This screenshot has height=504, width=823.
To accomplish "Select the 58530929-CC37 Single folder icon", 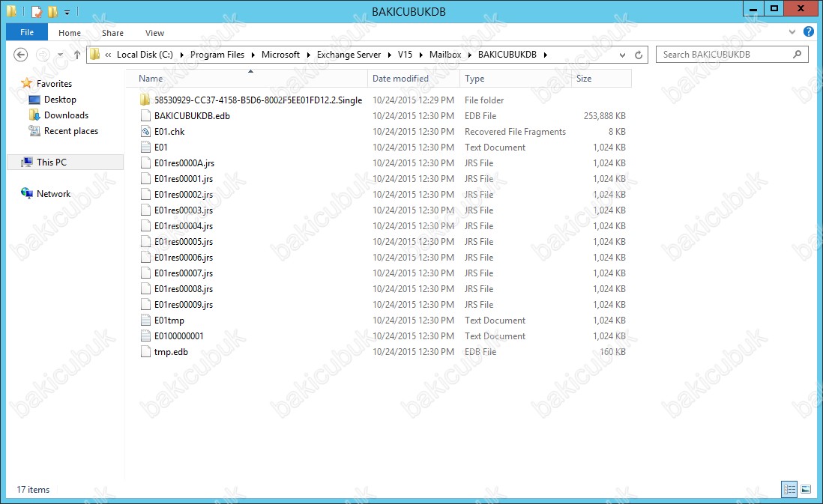I will [145, 100].
